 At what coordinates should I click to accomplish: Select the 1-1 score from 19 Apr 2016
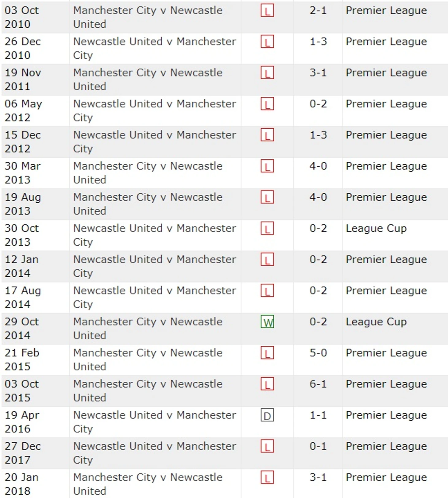tap(318, 415)
